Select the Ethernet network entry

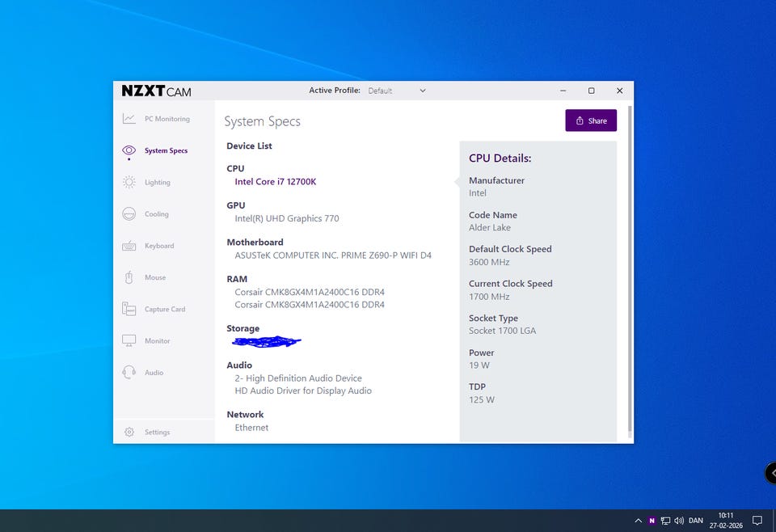(251, 428)
